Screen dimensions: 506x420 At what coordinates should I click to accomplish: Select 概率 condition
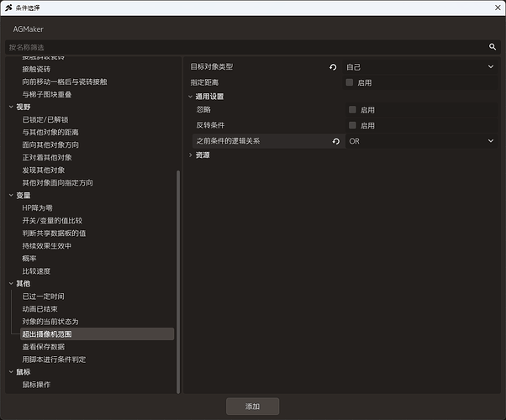(x=29, y=259)
